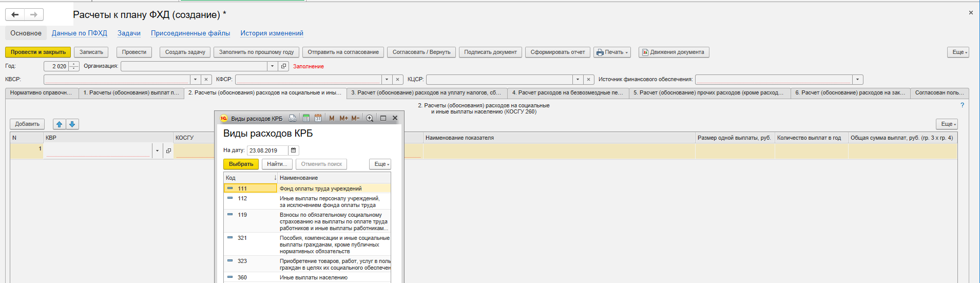Click Выбрать in the КРБ dialog
This screenshot has width=980, height=283.
tap(241, 164)
